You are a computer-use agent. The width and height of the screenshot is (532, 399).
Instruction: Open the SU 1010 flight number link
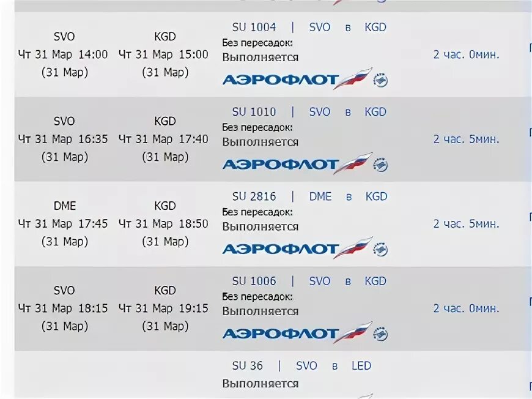(x=254, y=112)
